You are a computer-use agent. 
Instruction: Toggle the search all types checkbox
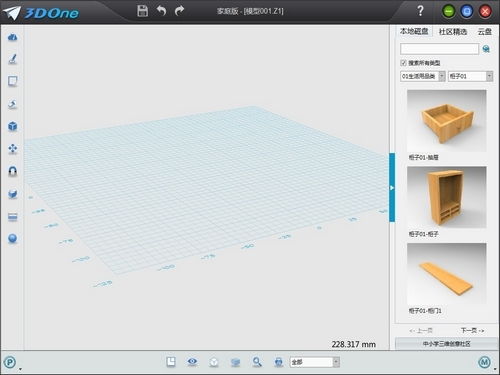point(403,63)
